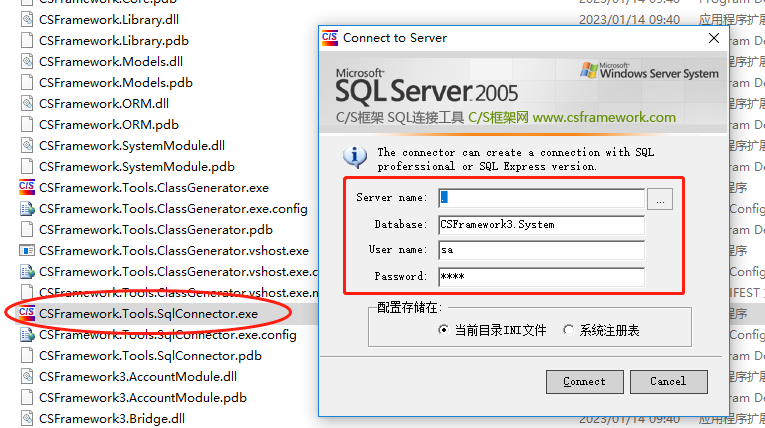Click CSFramework.Models.pdb file icon
This screenshot has width=765, height=428.
[x=27, y=82]
